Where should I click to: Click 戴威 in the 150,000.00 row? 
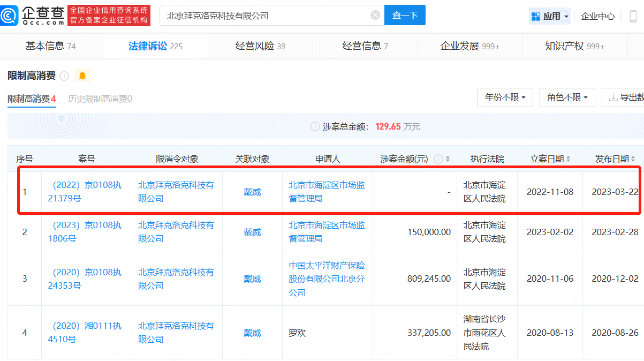click(x=252, y=232)
